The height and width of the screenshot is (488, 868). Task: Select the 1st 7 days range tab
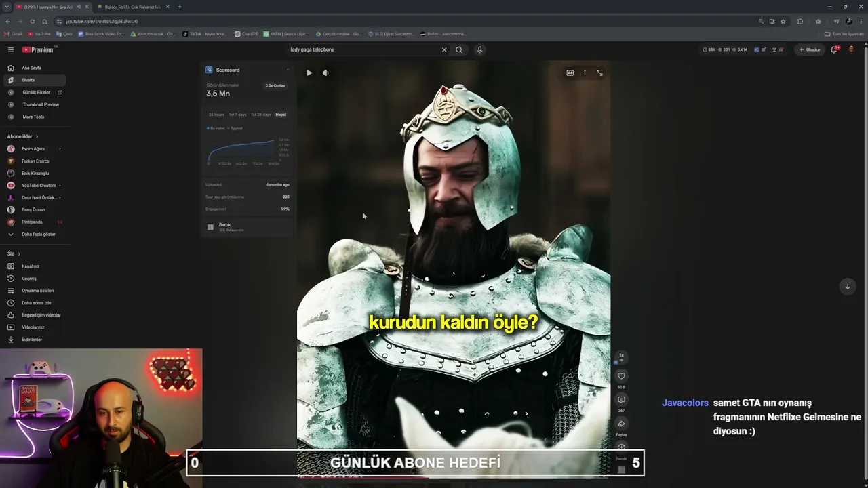238,115
